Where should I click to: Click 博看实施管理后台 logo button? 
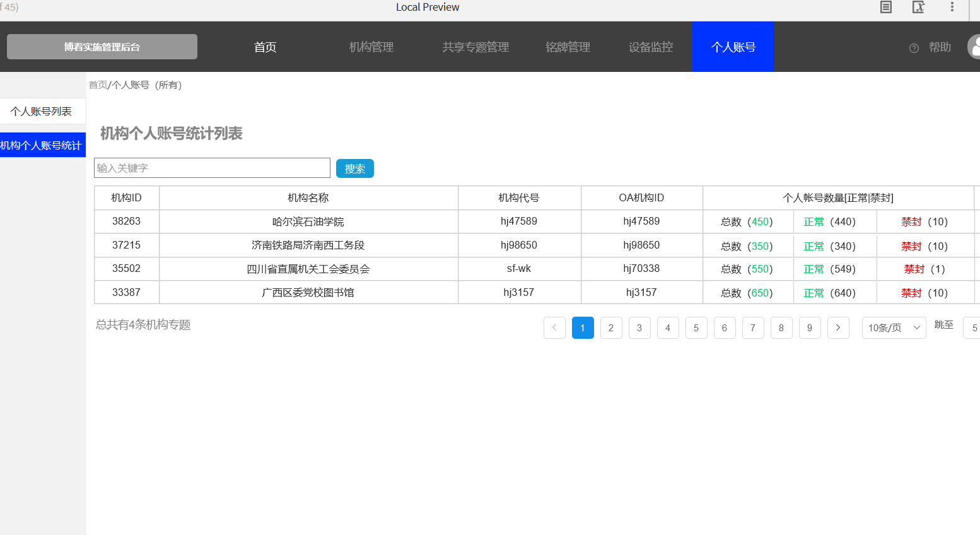(102, 47)
